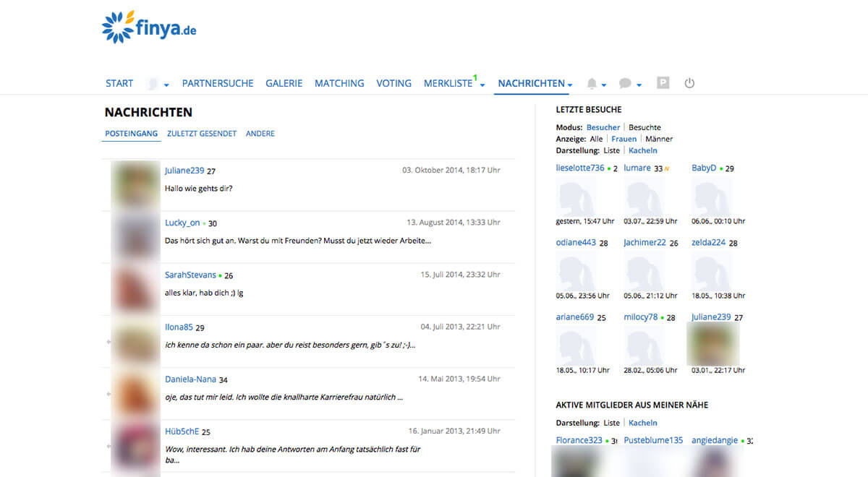This screenshot has height=477, width=868.
Task: Switch Letzte Besuche display to Liste
Action: click(611, 150)
